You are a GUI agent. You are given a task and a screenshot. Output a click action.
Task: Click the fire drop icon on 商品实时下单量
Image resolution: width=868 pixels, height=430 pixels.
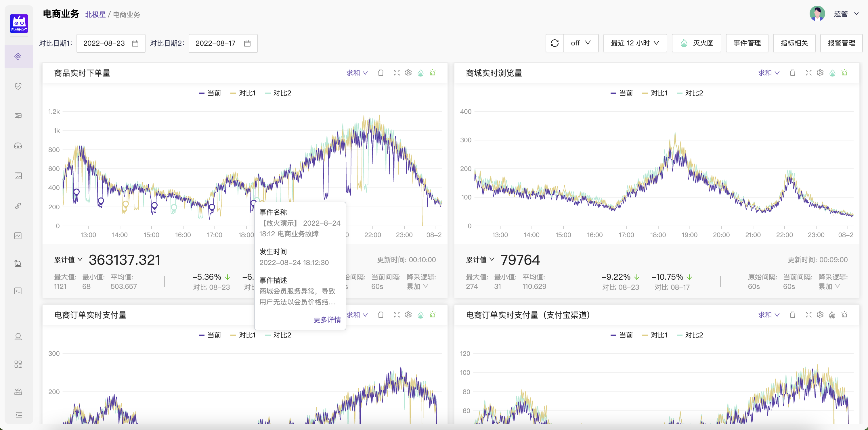tap(420, 73)
